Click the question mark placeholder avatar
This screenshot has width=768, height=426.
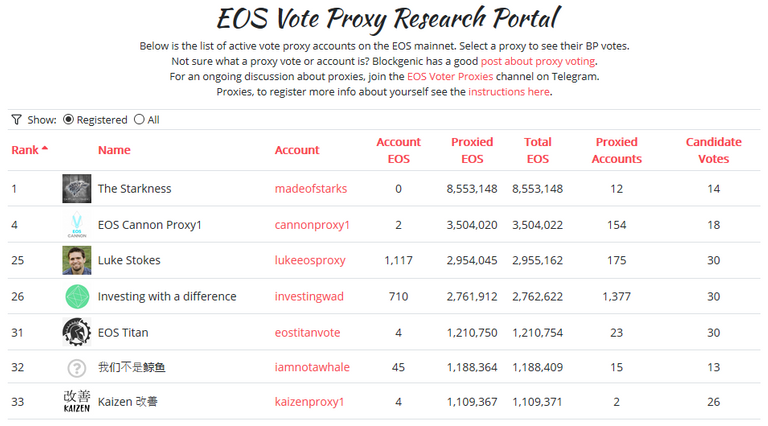coord(77,368)
